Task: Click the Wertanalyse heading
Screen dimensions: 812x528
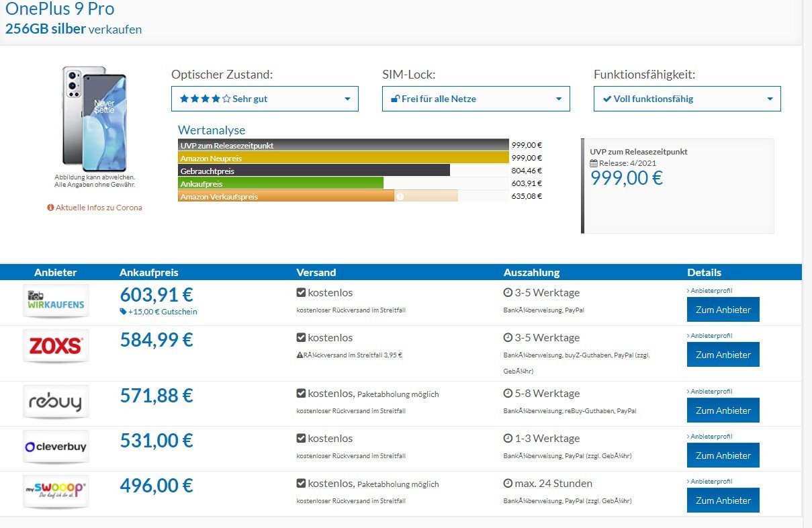Action: (x=212, y=130)
